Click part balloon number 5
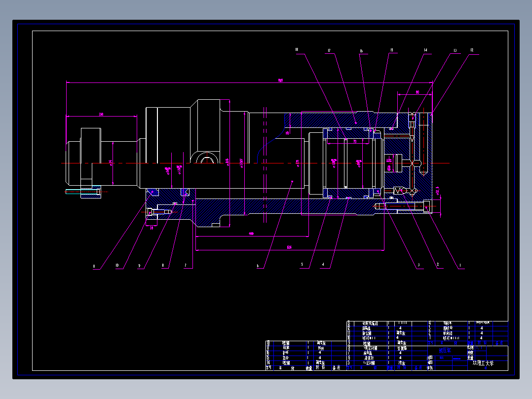The width and height of the screenshot is (532, 399). pyautogui.click(x=302, y=265)
